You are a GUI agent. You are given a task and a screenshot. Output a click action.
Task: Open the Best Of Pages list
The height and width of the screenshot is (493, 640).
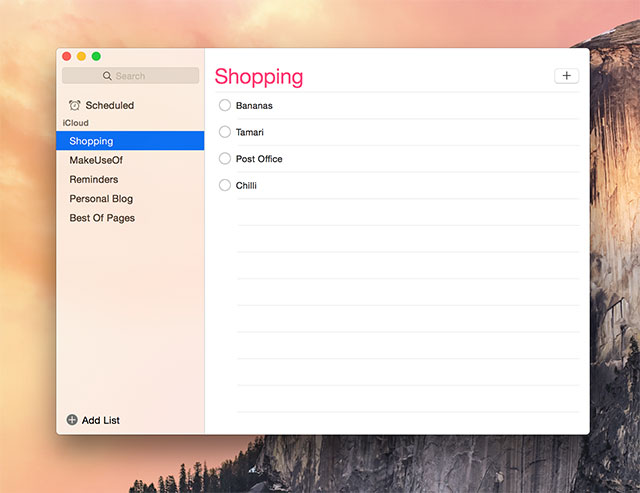(102, 218)
